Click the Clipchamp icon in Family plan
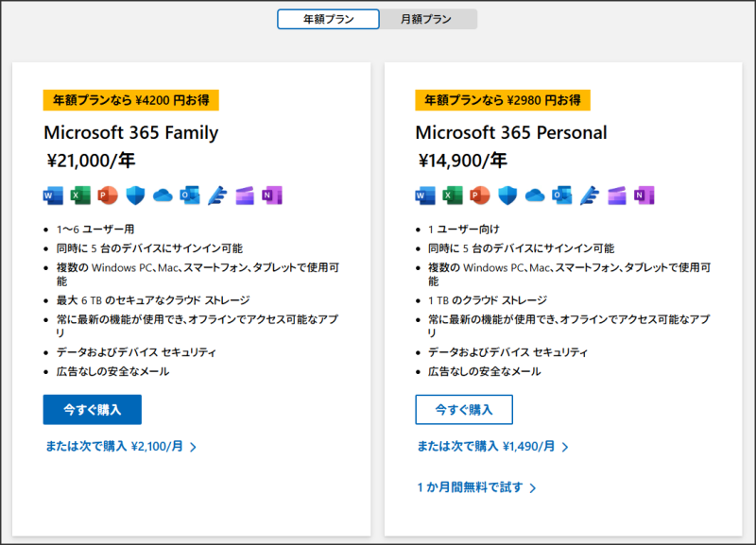The width and height of the screenshot is (756, 545). pos(245,196)
